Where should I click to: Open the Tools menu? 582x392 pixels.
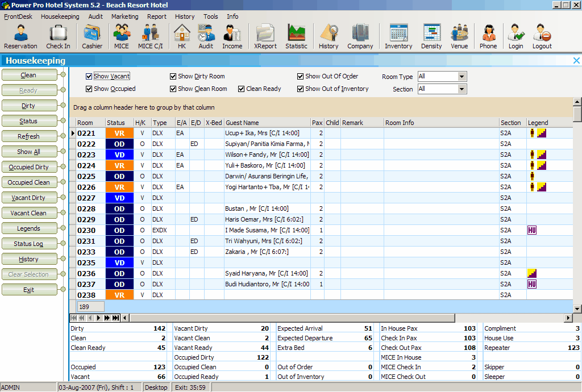(x=210, y=16)
